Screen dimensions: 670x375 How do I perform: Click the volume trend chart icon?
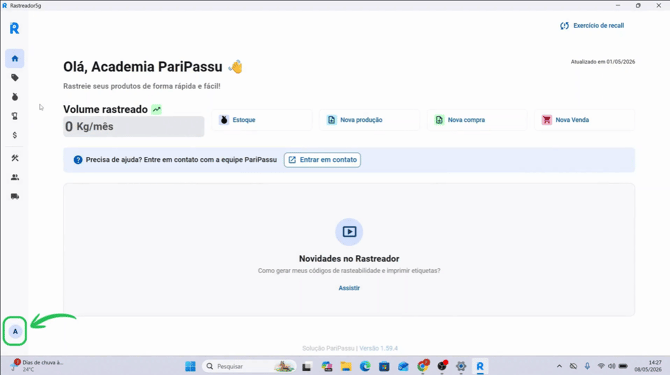pyautogui.click(x=157, y=109)
